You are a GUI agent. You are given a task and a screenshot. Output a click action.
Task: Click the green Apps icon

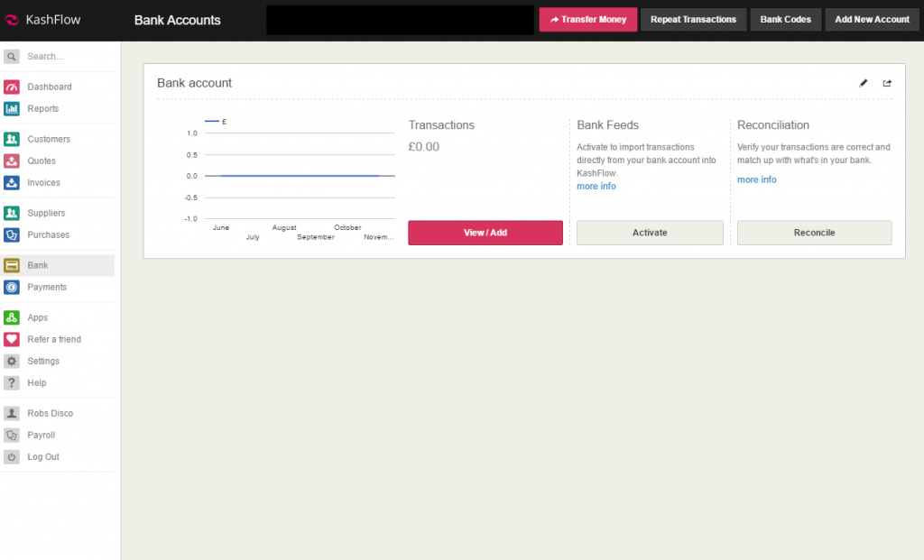click(x=11, y=318)
